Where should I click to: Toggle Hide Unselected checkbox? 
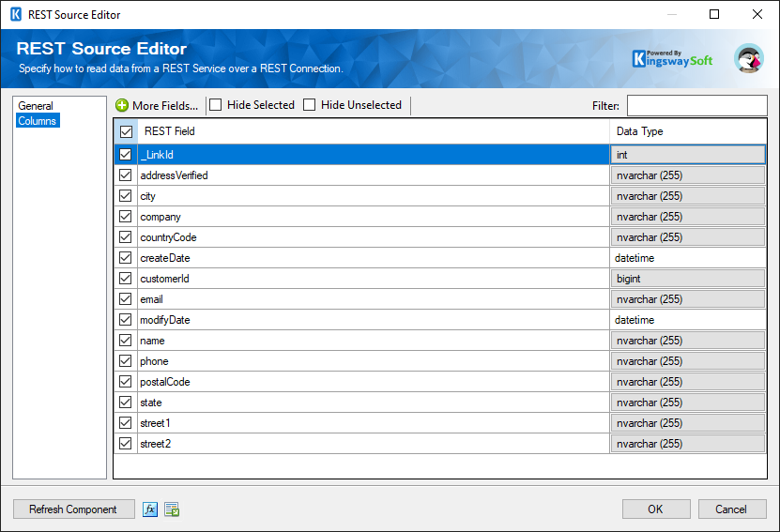310,105
